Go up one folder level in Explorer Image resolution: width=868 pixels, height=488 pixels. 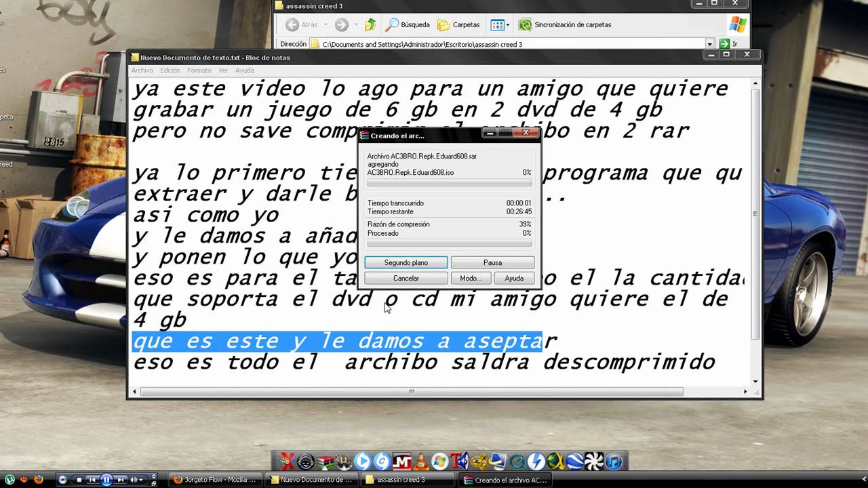click(x=370, y=24)
